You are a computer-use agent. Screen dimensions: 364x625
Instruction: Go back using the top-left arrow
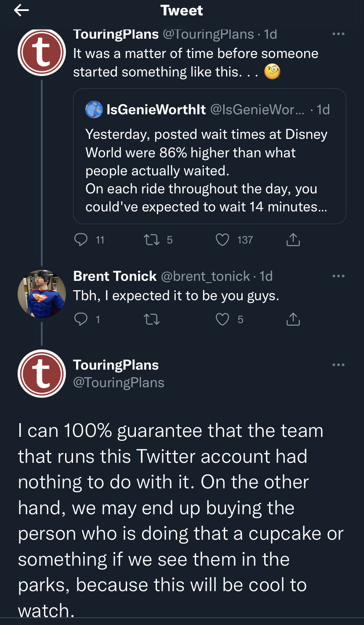(x=21, y=11)
